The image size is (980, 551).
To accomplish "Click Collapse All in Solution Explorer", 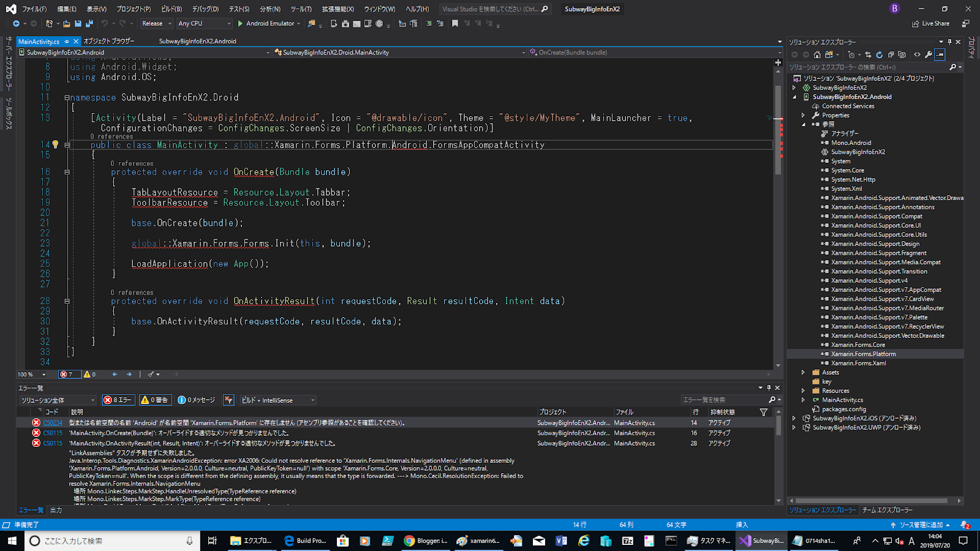I will point(891,54).
